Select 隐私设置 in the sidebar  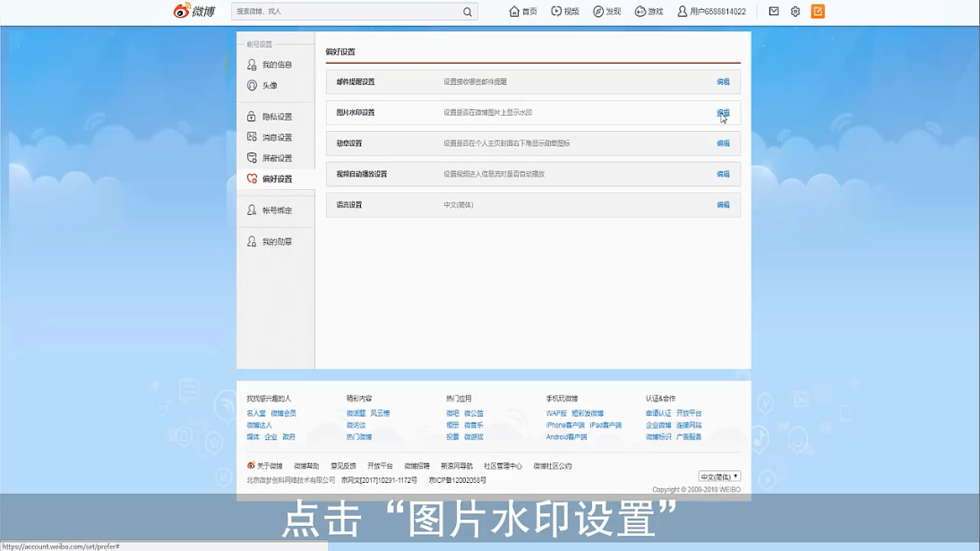click(277, 117)
